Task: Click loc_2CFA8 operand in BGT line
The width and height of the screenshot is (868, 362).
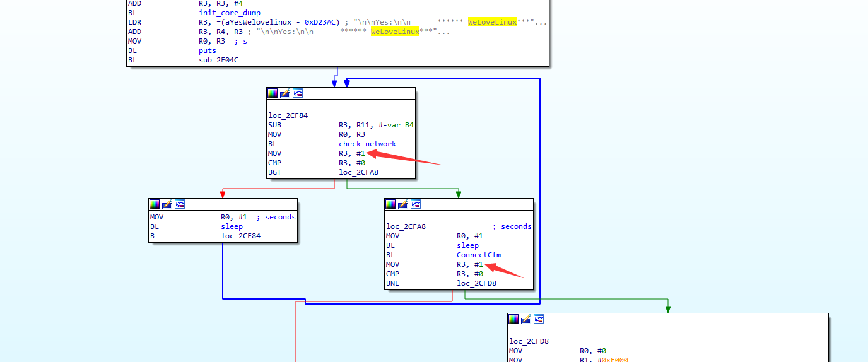Action: (x=359, y=172)
